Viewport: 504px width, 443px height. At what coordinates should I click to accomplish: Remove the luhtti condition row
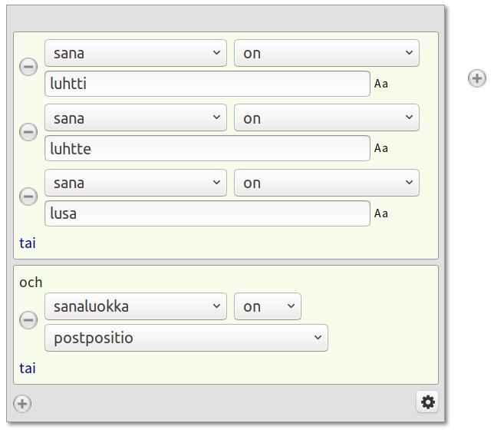(28, 67)
